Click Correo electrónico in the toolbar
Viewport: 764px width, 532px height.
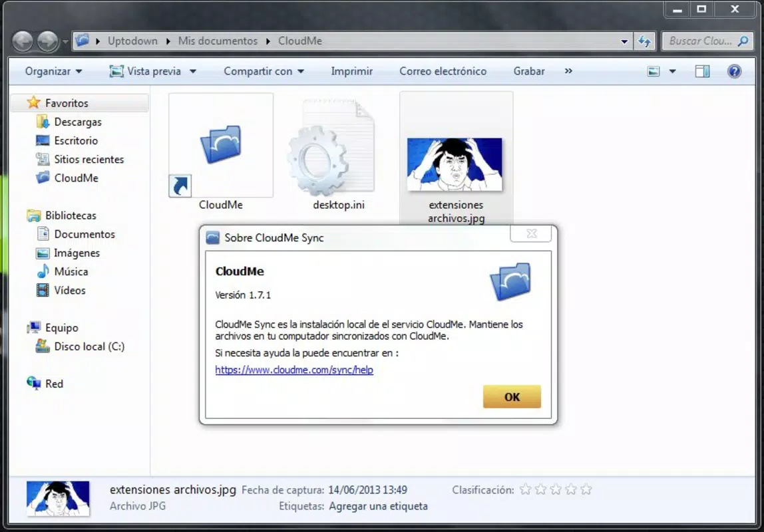(x=443, y=71)
